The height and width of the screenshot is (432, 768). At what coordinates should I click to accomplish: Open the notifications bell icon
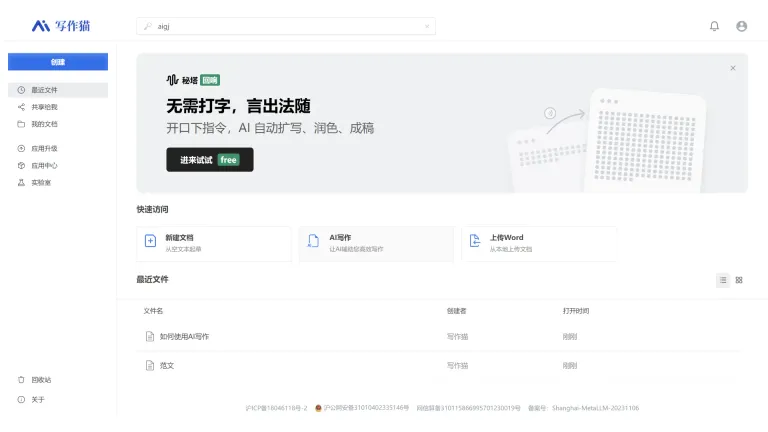714,26
